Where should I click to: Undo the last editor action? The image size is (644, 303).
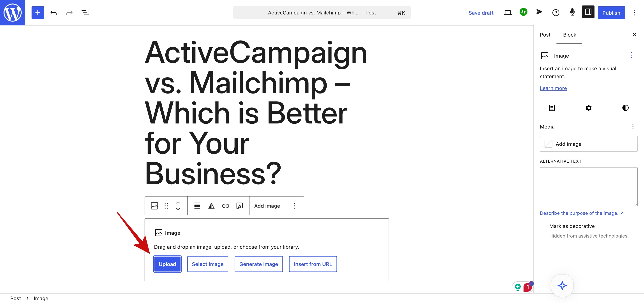[x=53, y=12]
